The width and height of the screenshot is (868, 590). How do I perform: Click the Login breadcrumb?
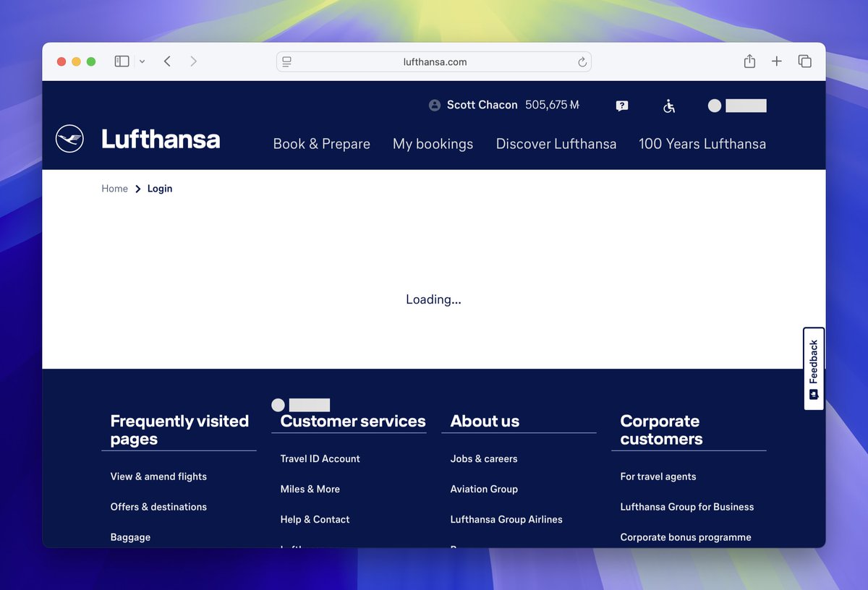(160, 189)
